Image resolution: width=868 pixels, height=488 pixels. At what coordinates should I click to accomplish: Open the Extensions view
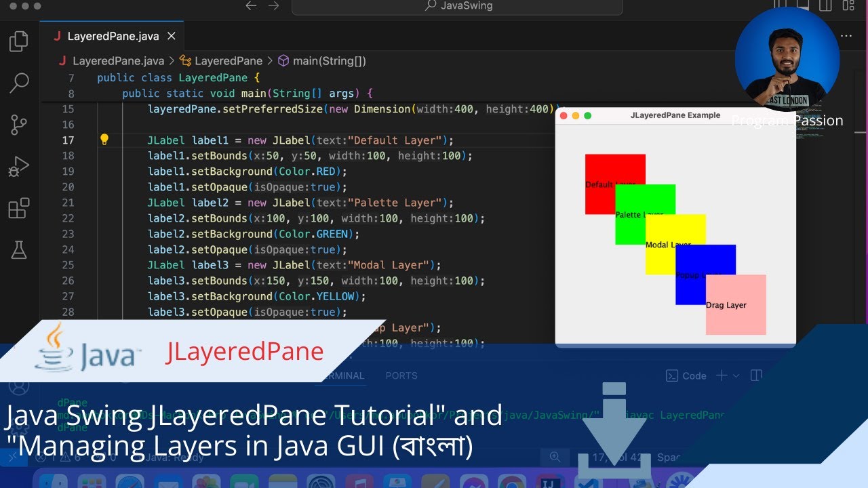pos(19,208)
